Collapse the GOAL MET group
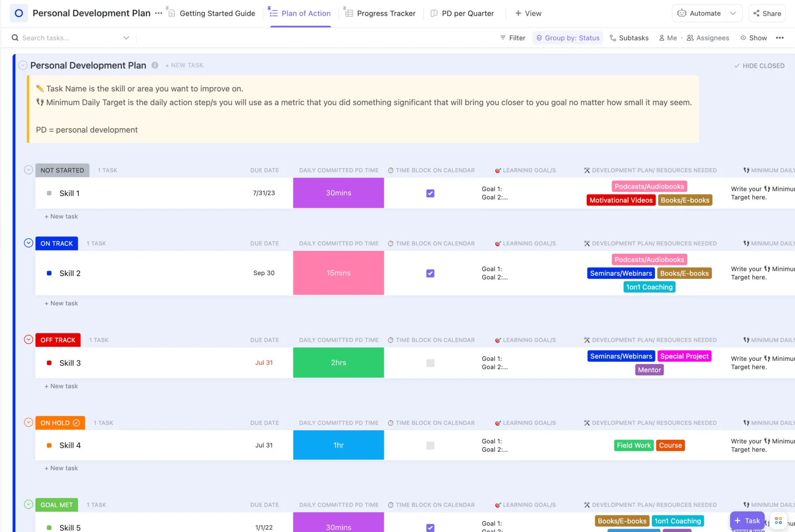The width and height of the screenshot is (795, 532). (x=28, y=504)
